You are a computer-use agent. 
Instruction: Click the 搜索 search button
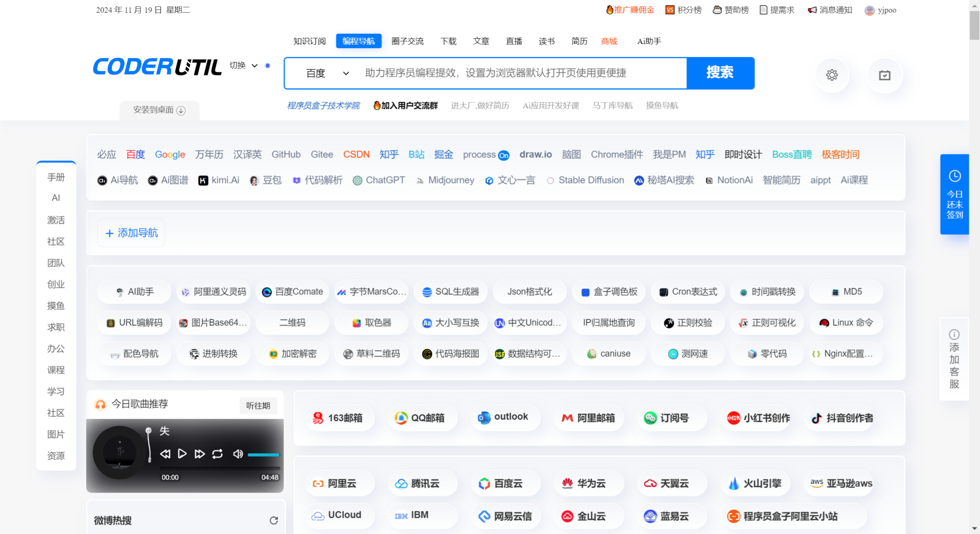pyautogui.click(x=720, y=73)
